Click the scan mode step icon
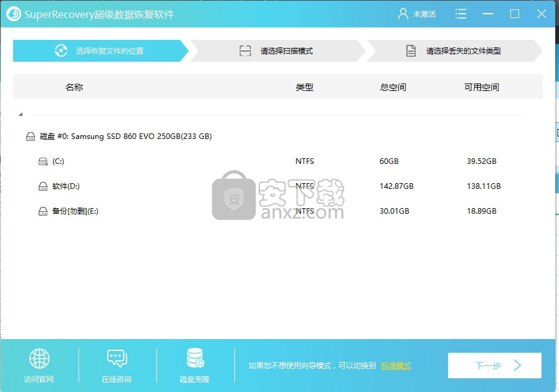This screenshot has height=392, width=559. coord(245,50)
